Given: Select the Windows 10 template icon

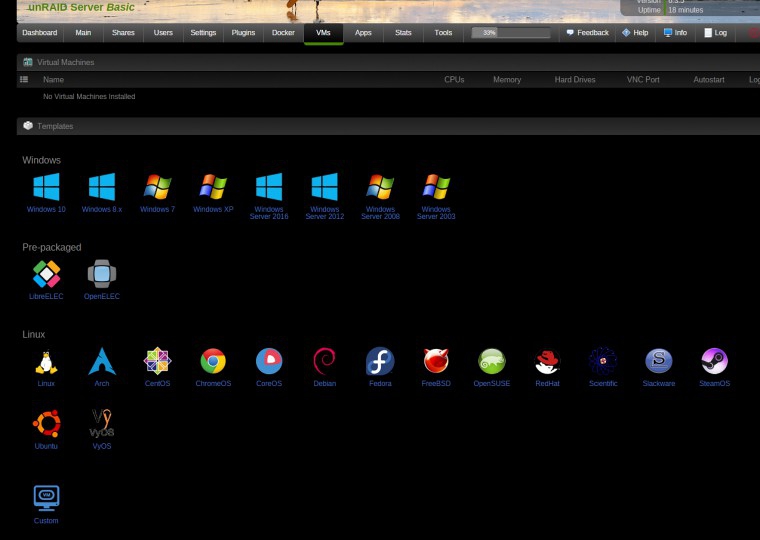Looking at the screenshot, I should (x=46, y=187).
